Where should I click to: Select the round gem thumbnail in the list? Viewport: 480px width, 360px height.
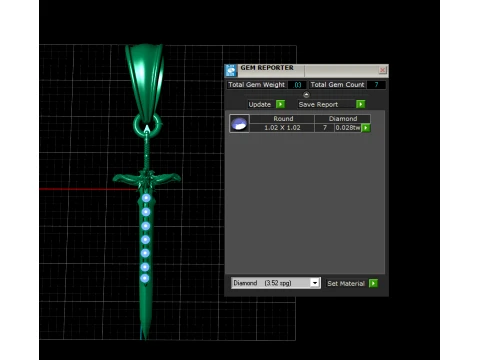239,124
